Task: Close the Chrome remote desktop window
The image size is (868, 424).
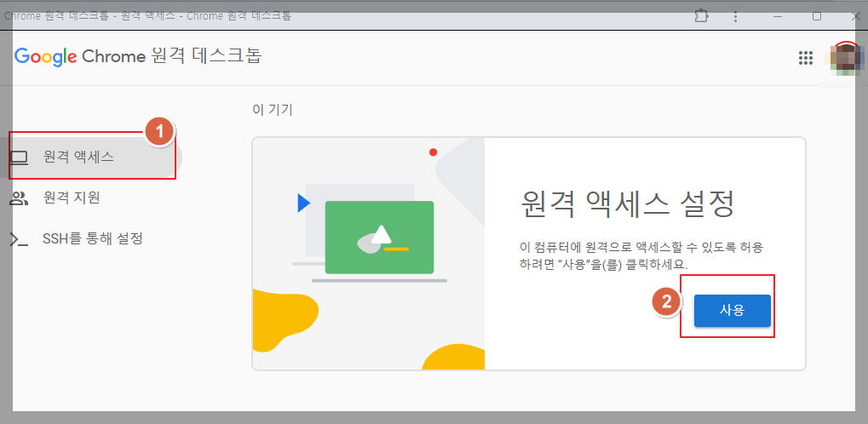Action: (x=855, y=16)
